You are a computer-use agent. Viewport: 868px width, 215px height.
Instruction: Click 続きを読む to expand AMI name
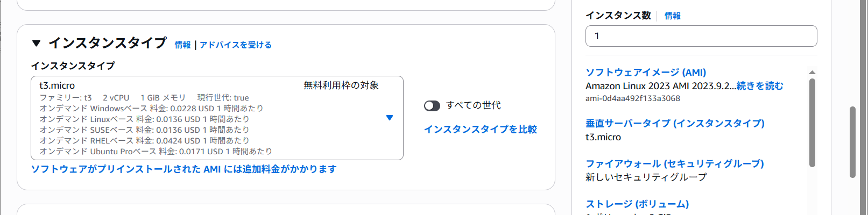click(x=760, y=86)
